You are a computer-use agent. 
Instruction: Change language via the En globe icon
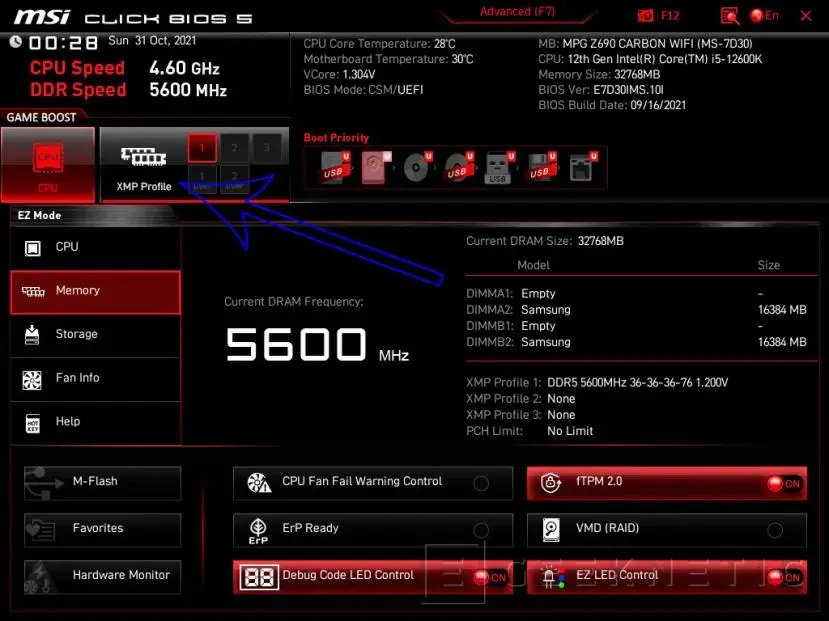tap(764, 15)
